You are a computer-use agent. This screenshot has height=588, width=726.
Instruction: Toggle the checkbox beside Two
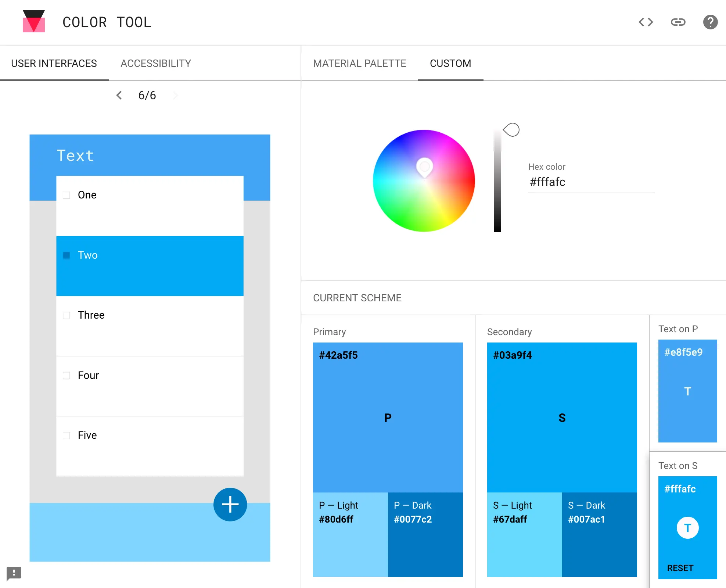(x=67, y=255)
